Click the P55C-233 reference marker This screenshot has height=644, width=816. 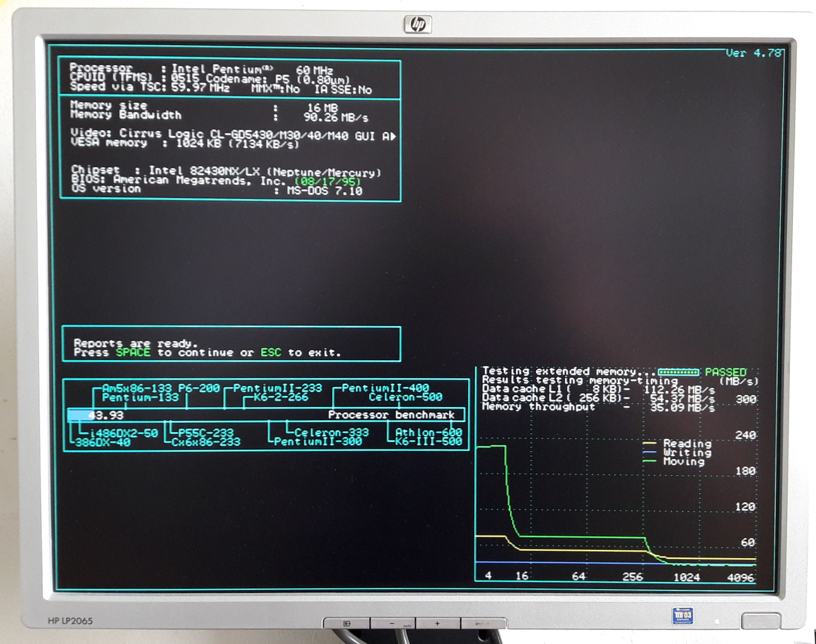(x=206, y=433)
